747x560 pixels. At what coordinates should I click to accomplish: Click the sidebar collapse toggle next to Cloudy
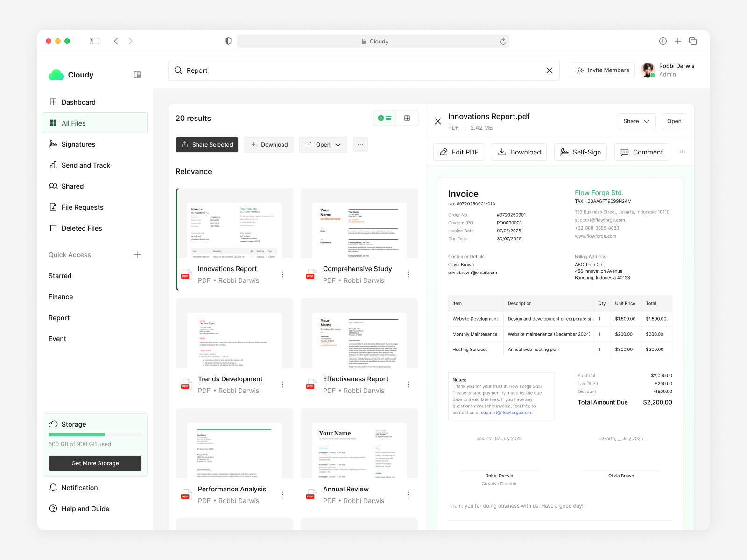coord(137,74)
